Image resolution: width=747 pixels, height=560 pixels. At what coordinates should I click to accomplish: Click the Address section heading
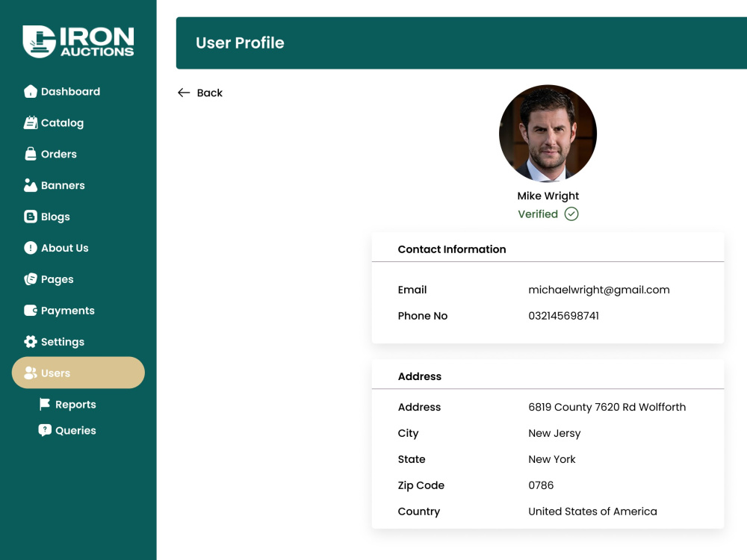pos(419,376)
